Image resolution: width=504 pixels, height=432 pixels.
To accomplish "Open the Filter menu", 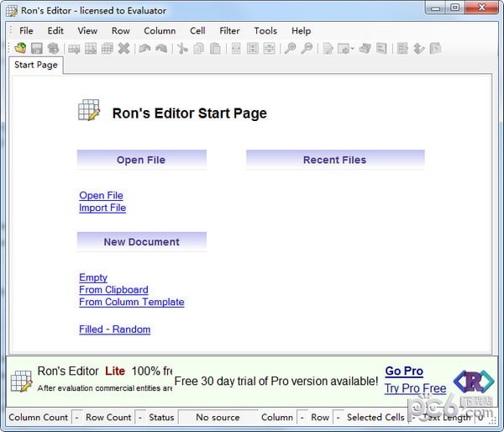I will pyautogui.click(x=229, y=31).
